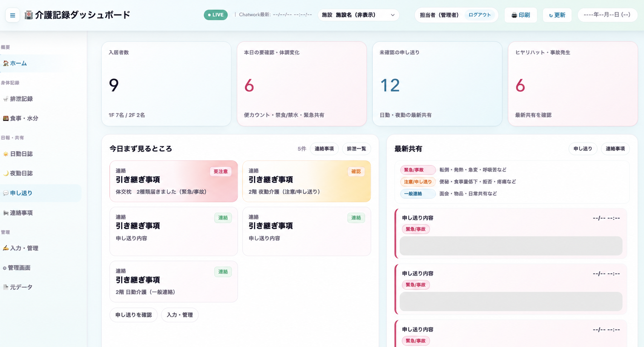Click the gear icon beside 管理画面
The image size is (644, 347).
[5, 268]
